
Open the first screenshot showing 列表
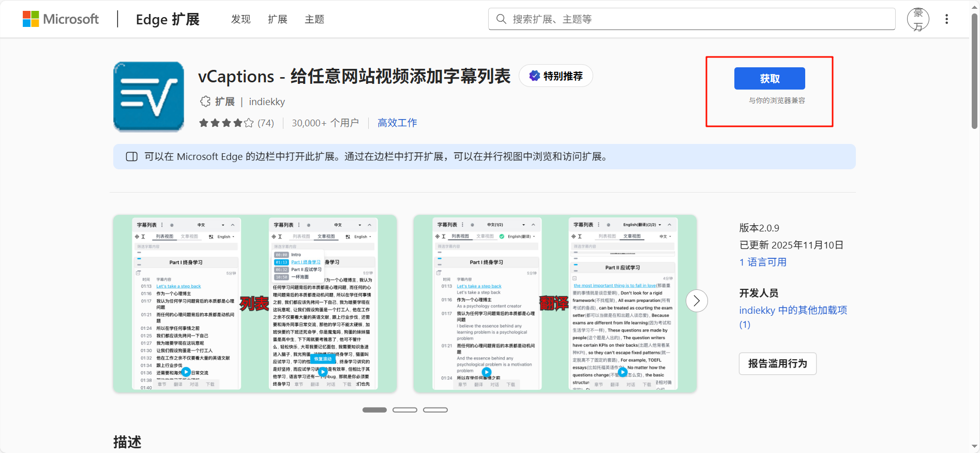click(255, 303)
